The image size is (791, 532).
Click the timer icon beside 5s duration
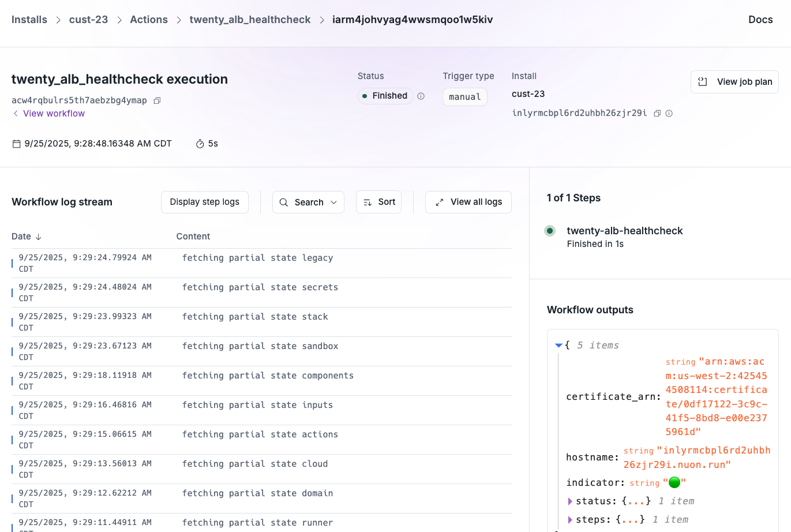point(200,144)
